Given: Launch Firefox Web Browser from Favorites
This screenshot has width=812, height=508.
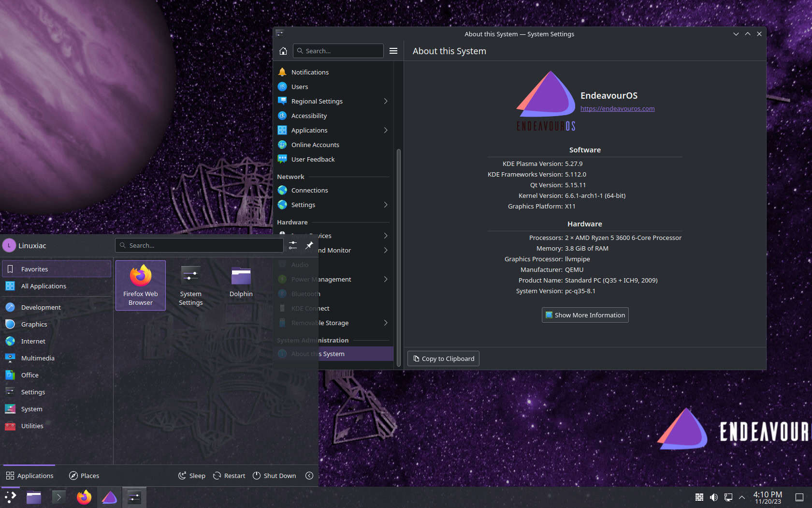Looking at the screenshot, I should click(x=140, y=285).
